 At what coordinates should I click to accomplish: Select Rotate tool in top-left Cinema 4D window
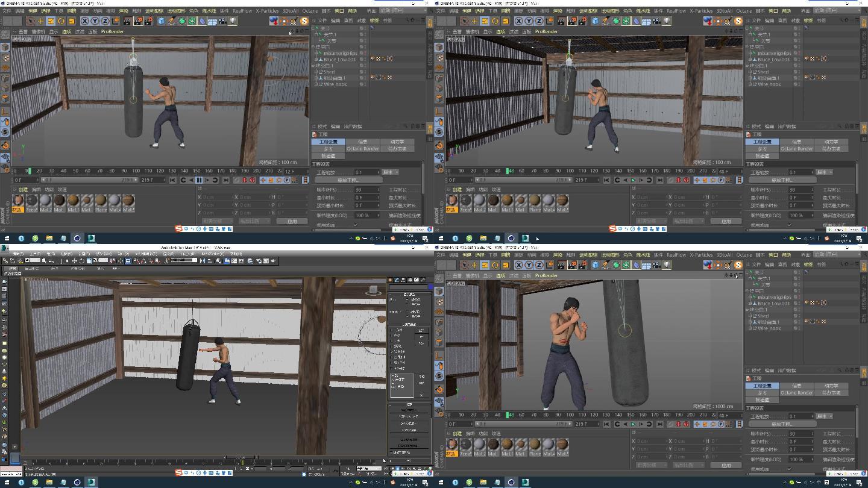61,21
